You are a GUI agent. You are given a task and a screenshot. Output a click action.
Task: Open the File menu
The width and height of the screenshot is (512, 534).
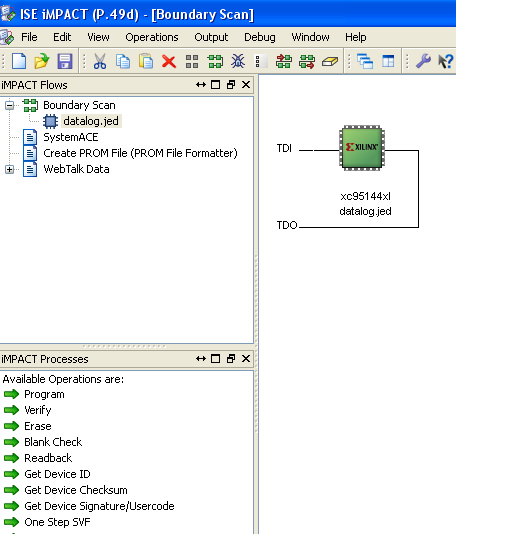coord(29,37)
